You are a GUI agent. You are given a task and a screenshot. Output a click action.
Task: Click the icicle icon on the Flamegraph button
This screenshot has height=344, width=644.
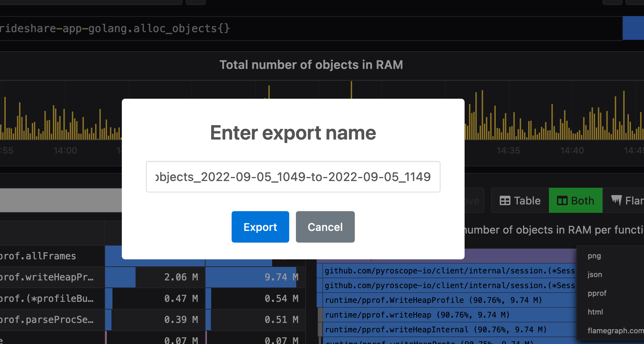(x=617, y=200)
